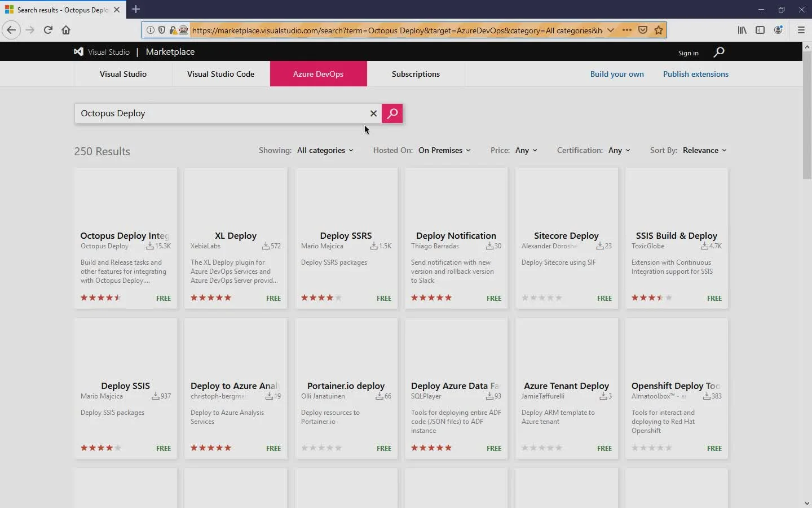
Task: Open the XL Deploy extension card
Action: [236, 238]
